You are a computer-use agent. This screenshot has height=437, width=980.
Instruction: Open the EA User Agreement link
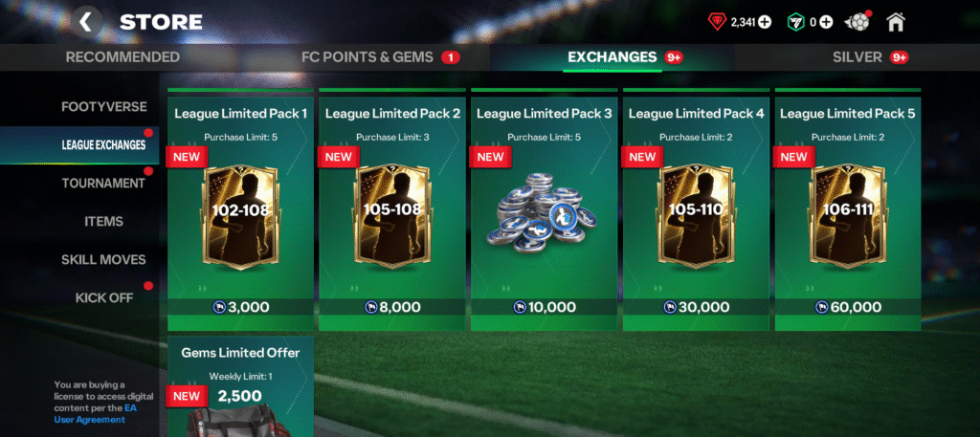tap(95, 413)
